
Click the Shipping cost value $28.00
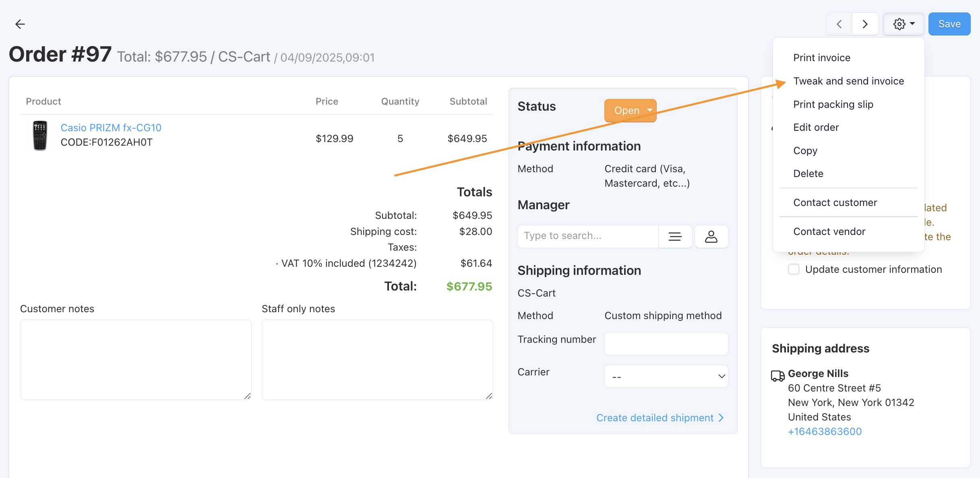[x=476, y=231]
